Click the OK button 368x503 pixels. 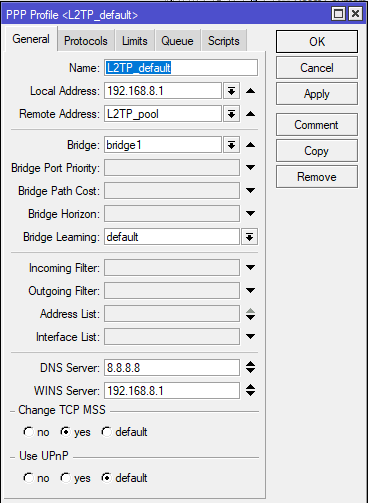pos(317,42)
